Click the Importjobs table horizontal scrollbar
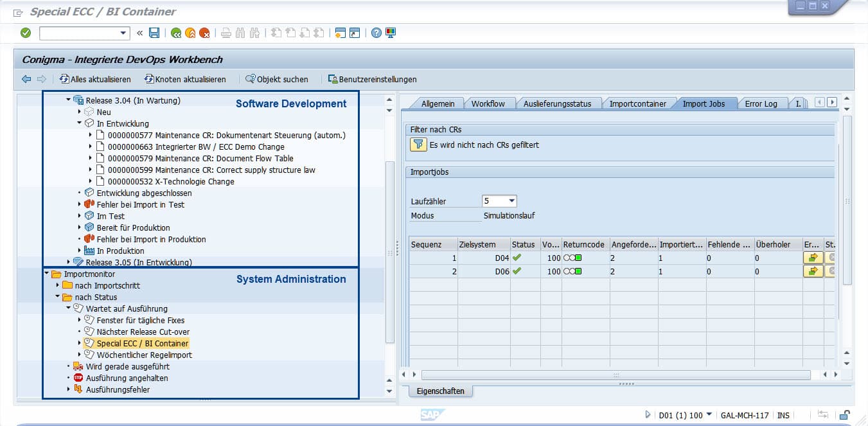 (616, 375)
